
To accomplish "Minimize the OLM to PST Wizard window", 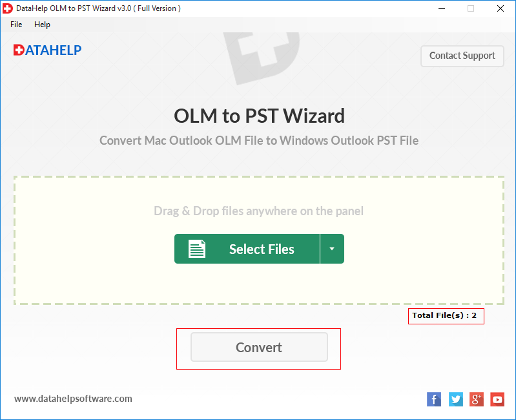I will 442,8.
